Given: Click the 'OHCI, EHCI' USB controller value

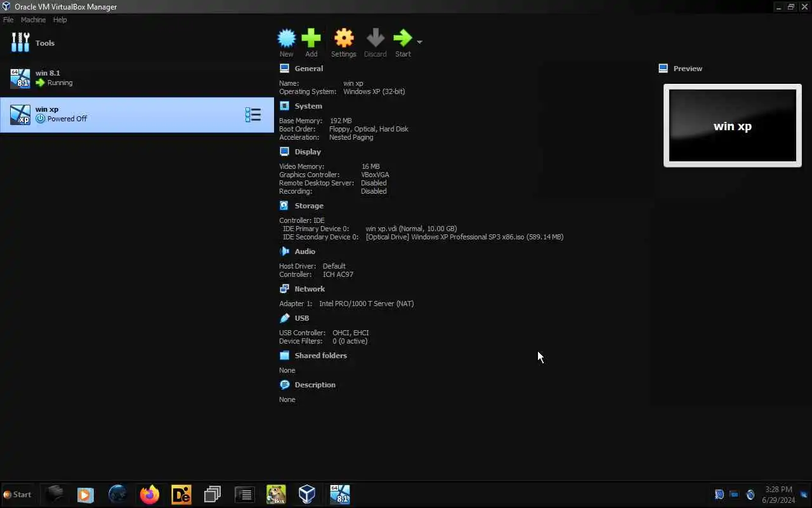Looking at the screenshot, I should click(x=351, y=333).
